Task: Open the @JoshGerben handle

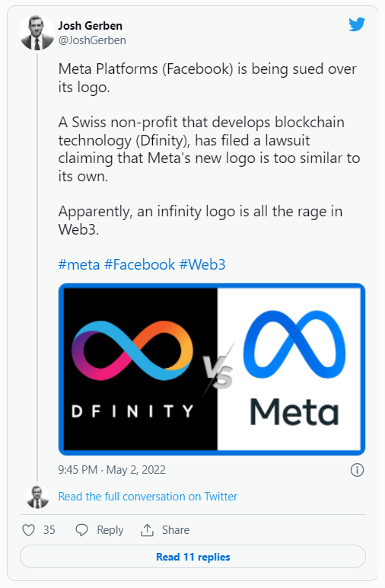Action: (x=92, y=40)
